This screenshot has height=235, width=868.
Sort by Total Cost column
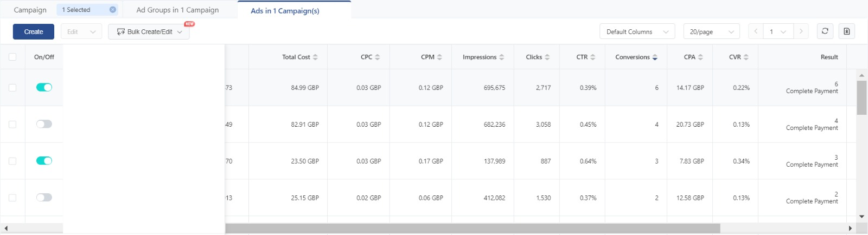315,57
